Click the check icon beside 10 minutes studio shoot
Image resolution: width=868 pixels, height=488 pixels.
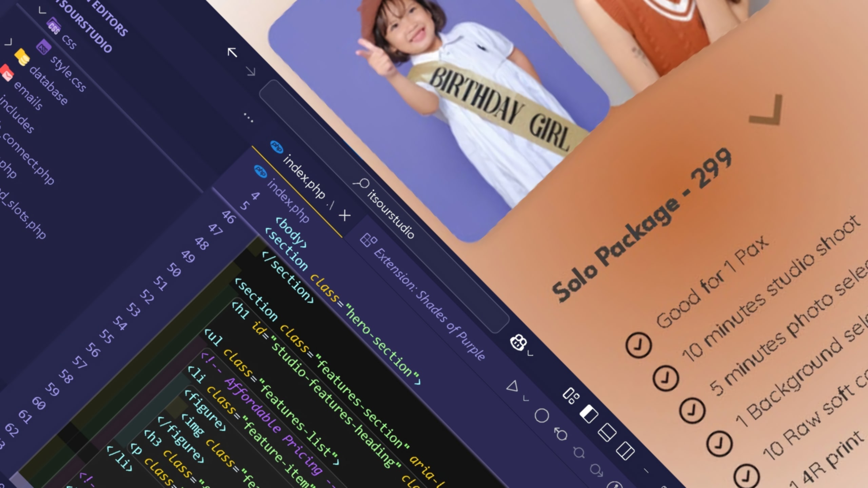(666, 378)
